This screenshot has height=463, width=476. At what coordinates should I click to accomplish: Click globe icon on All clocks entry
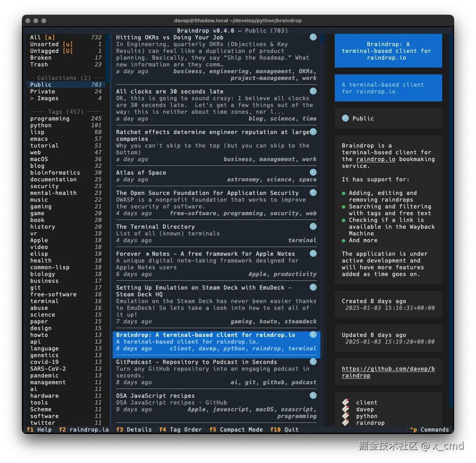click(313, 91)
